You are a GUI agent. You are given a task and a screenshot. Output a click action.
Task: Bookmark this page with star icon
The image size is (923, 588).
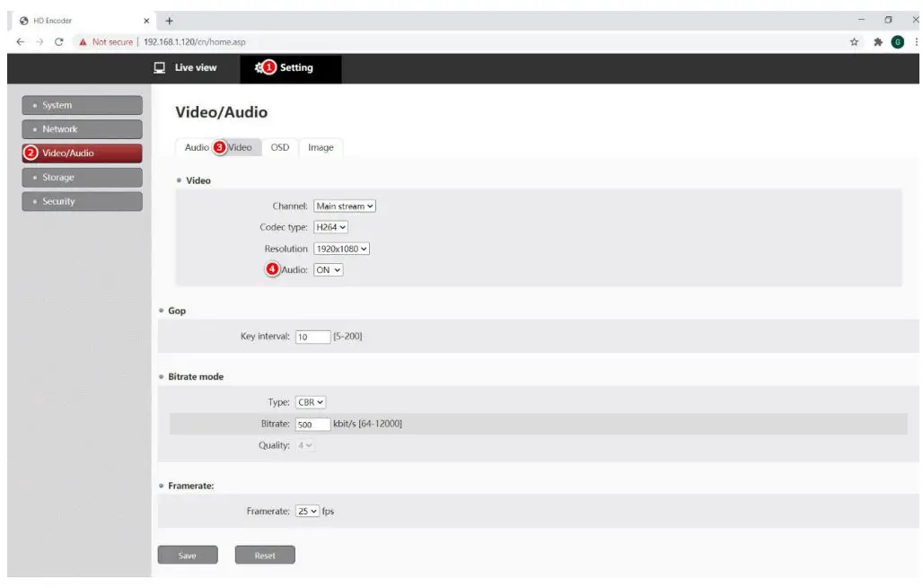(854, 42)
